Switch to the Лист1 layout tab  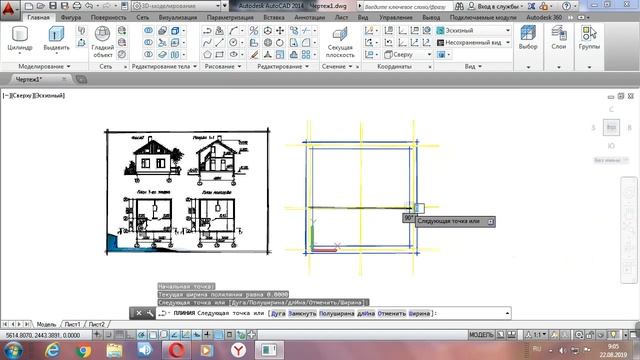click(x=72, y=324)
